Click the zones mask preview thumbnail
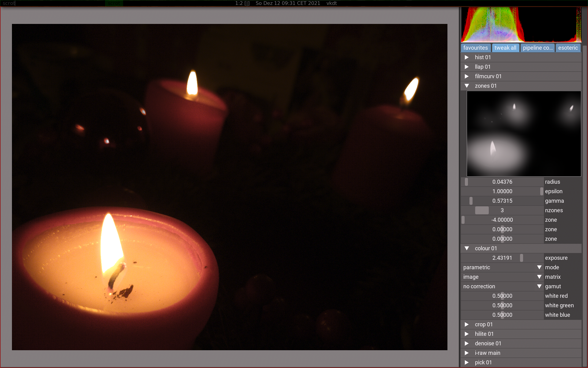 (x=524, y=133)
